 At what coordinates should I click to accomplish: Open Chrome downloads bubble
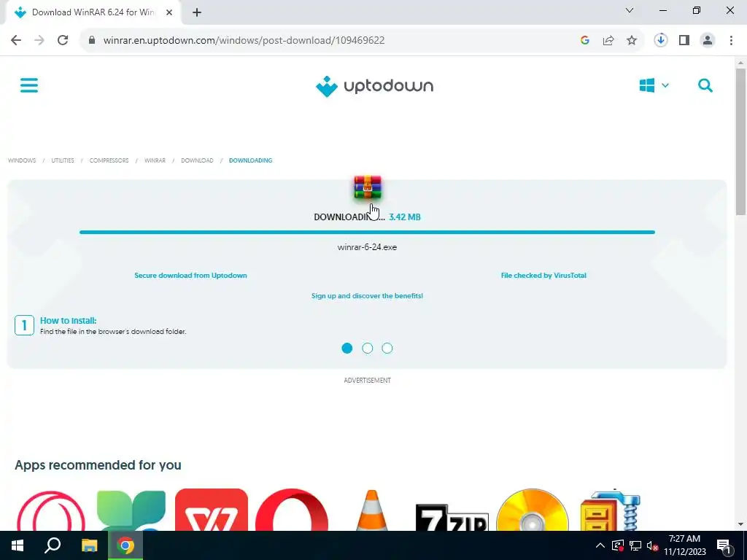661,41
